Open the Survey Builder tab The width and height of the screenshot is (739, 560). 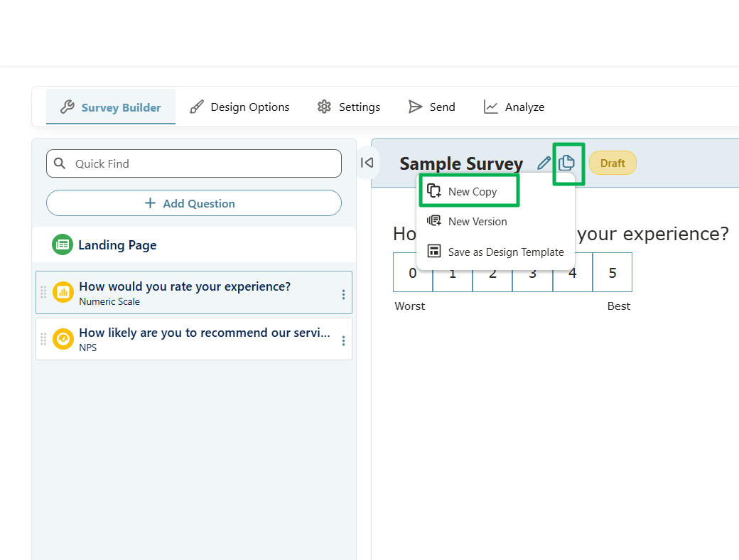pos(111,107)
